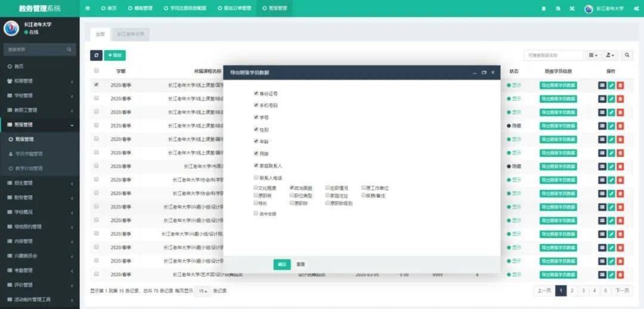The height and width of the screenshot is (309, 644).
Task: Click the green edit pencil in first table row
Action: pyautogui.click(x=611, y=85)
